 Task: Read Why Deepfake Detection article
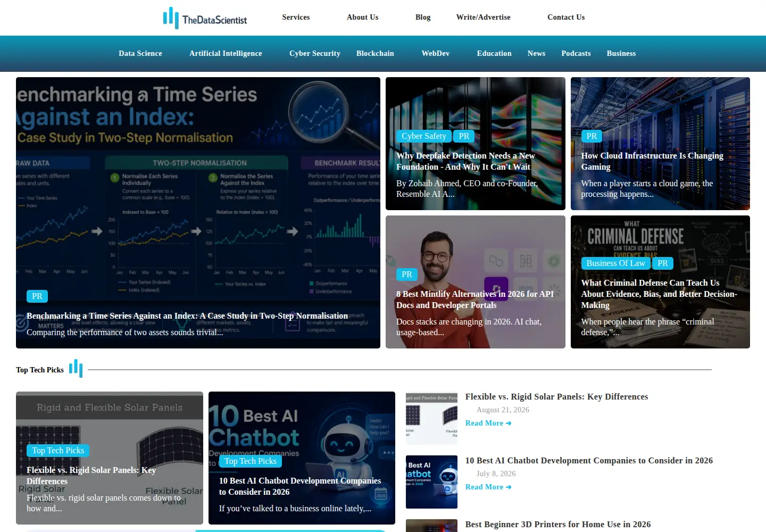465,161
